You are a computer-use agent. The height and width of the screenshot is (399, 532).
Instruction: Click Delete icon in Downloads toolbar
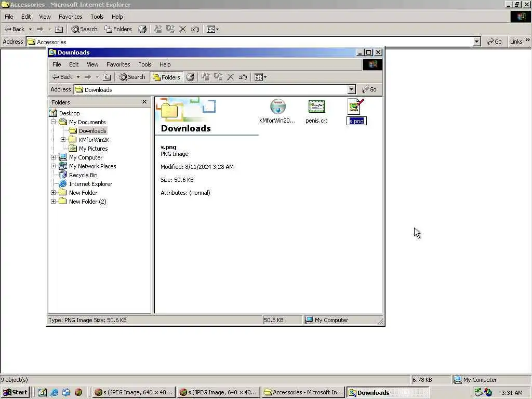pos(230,77)
